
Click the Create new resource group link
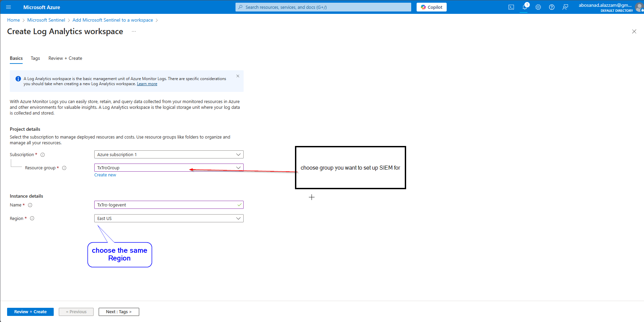tap(105, 175)
